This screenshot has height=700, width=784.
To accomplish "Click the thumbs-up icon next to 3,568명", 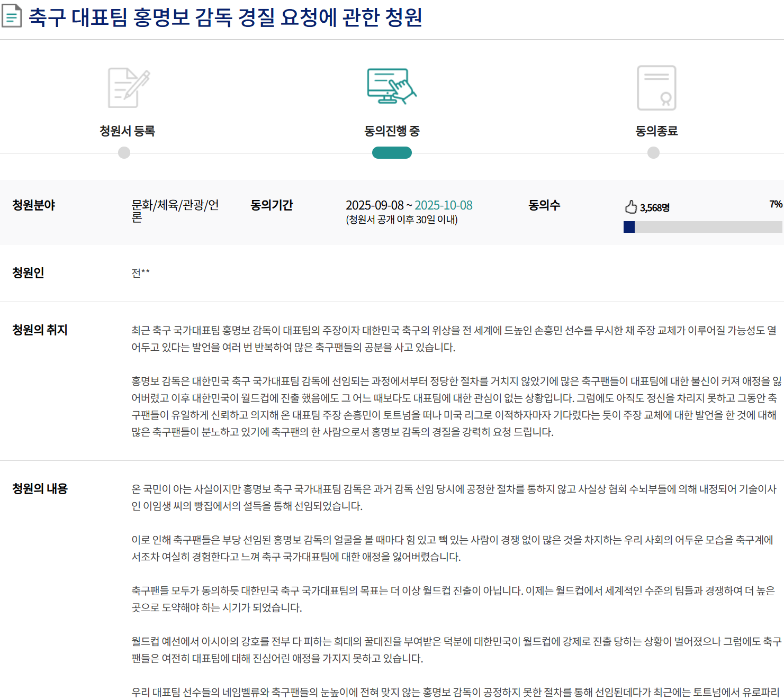I will (x=630, y=207).
